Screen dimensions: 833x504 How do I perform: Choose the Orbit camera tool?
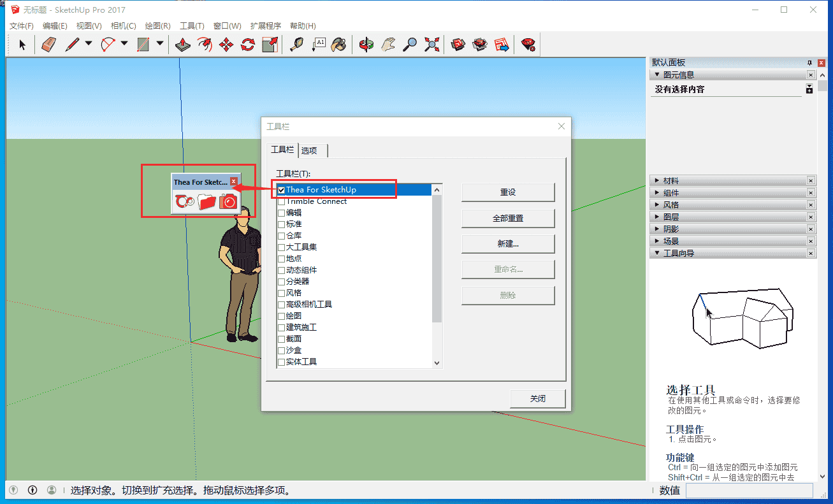366,45
